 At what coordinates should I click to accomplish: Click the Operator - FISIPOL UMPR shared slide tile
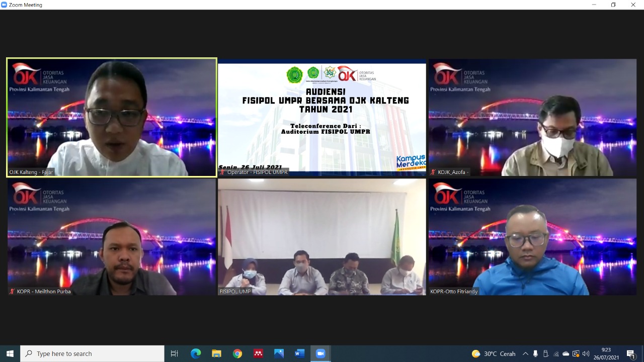(x=322, y=118)
